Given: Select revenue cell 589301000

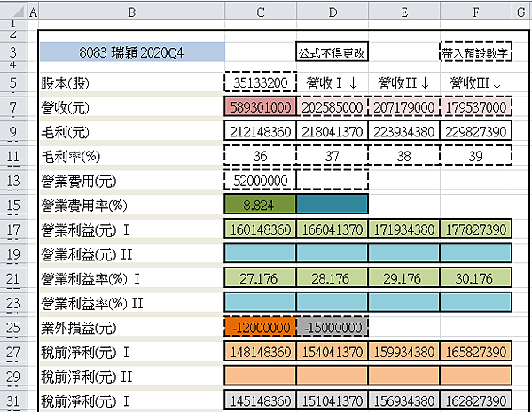Looking at the screenshot, I should click(x=260, y=107).
